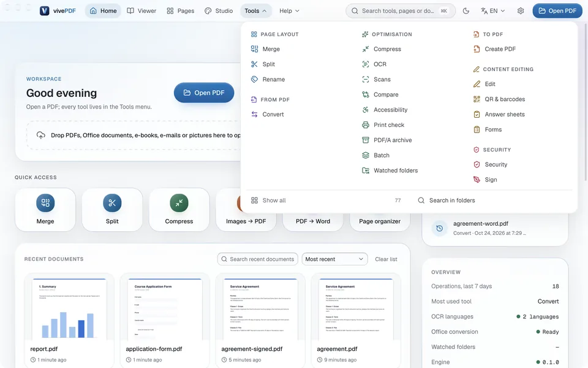The image size is (588, 368).
Task: Click the OCR icon in Tools menu
Action: click(x=365, y=64)
